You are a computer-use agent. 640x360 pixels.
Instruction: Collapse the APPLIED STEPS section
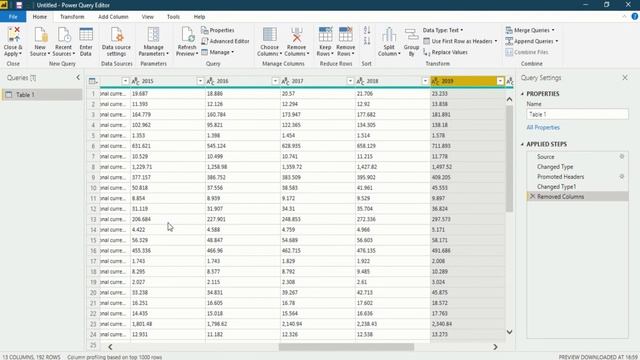pyautogui.click(x=522, y=144)
